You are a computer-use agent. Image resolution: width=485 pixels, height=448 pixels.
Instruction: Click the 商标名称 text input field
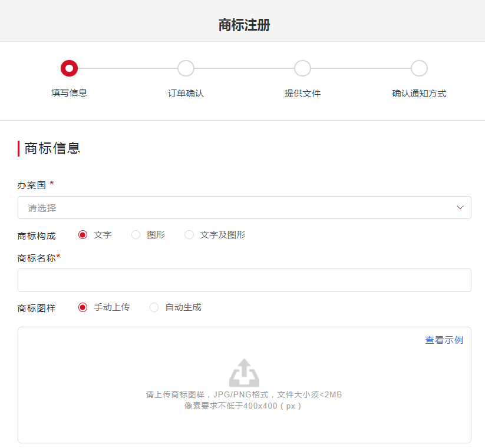pos(244,280)
